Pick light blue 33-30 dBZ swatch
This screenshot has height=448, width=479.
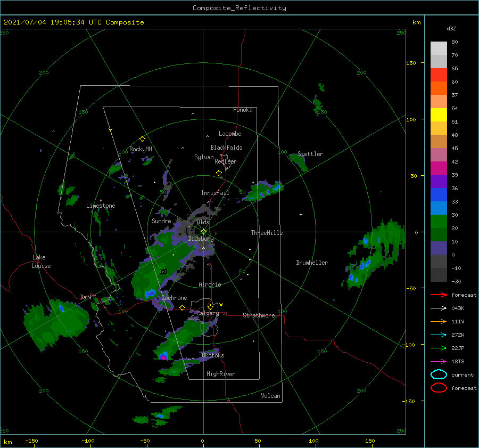439,208
